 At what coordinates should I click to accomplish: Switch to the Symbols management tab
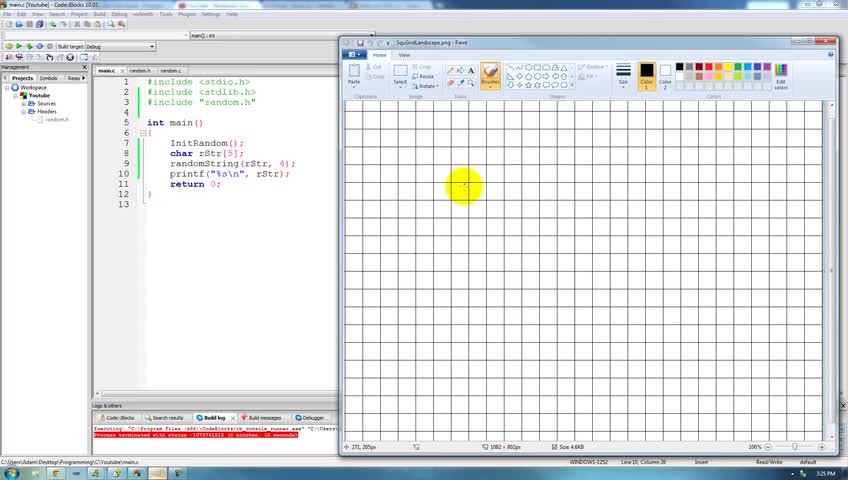(x=48, y=78)
